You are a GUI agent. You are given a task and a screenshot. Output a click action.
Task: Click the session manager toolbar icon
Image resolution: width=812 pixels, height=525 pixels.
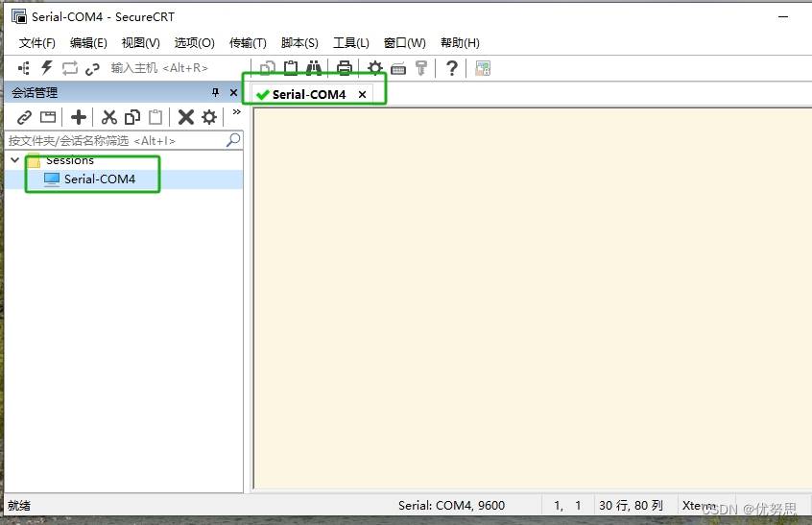click(24, 68)
